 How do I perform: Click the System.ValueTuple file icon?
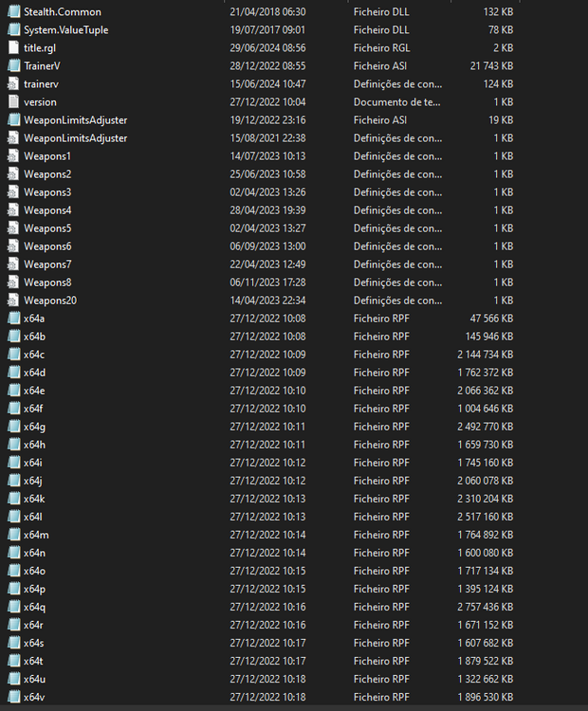(x=13, y=30)
